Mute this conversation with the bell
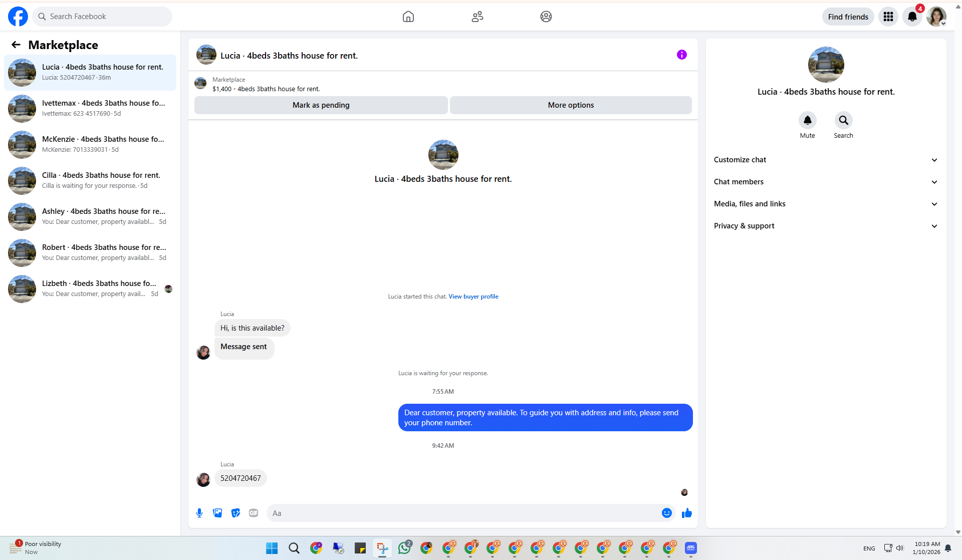 [x=807, y=120]
